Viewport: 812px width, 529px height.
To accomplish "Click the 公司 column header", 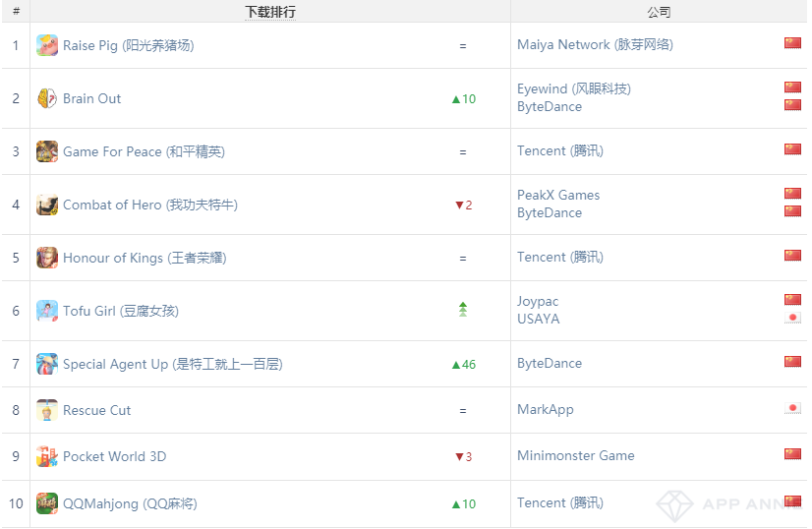I will (659, 12).
